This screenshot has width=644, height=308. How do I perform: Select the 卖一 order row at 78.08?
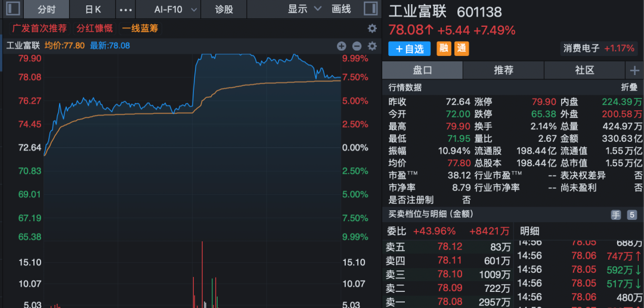(448, 302)
